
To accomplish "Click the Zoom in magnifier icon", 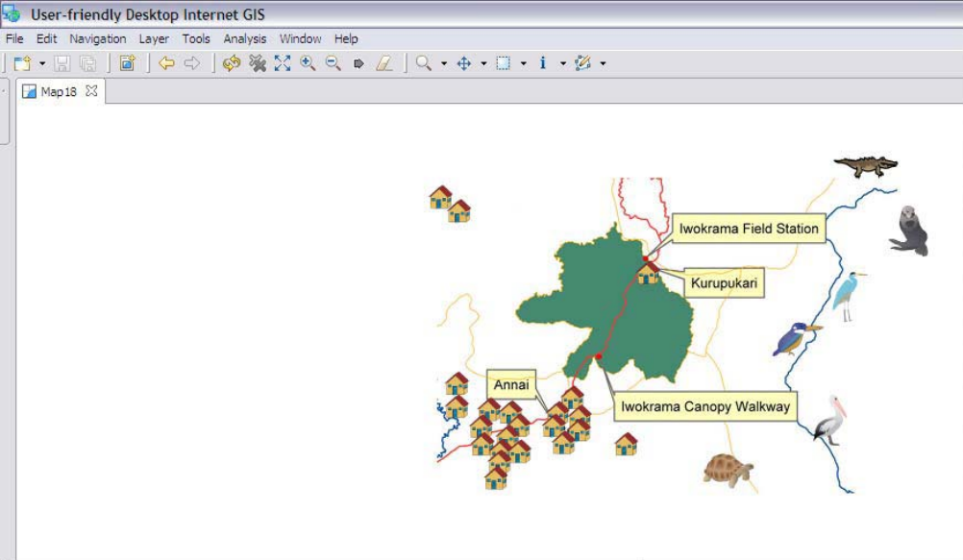I will click(x=308, y=63).
